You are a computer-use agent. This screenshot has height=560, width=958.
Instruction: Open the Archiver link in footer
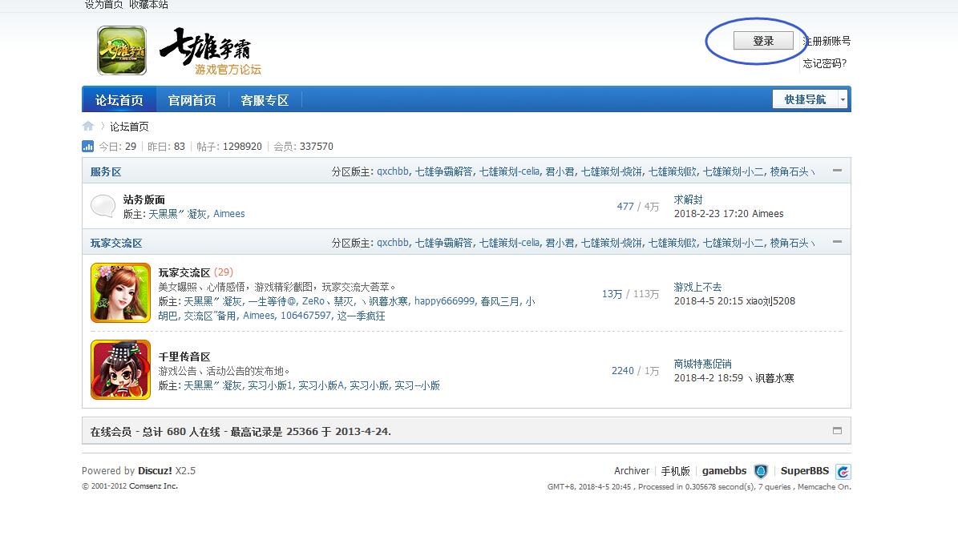pos(632,471)
